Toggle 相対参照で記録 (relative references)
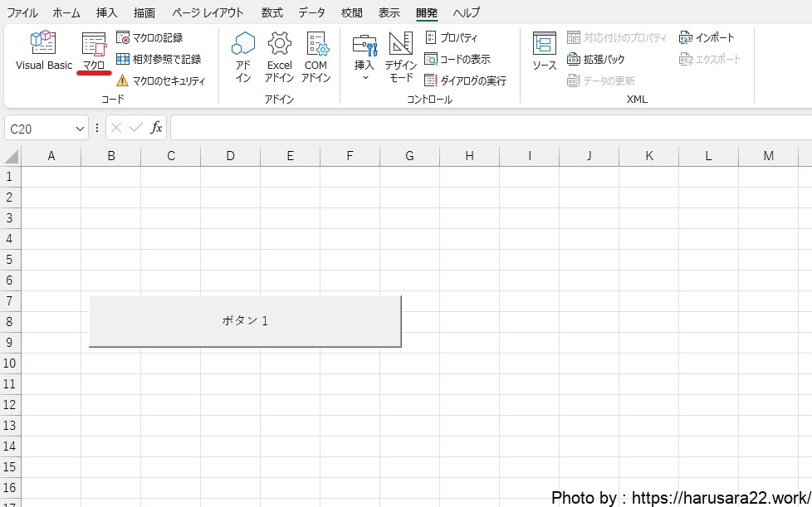Viewport: 812px width, 507px height. click(159, 60)
